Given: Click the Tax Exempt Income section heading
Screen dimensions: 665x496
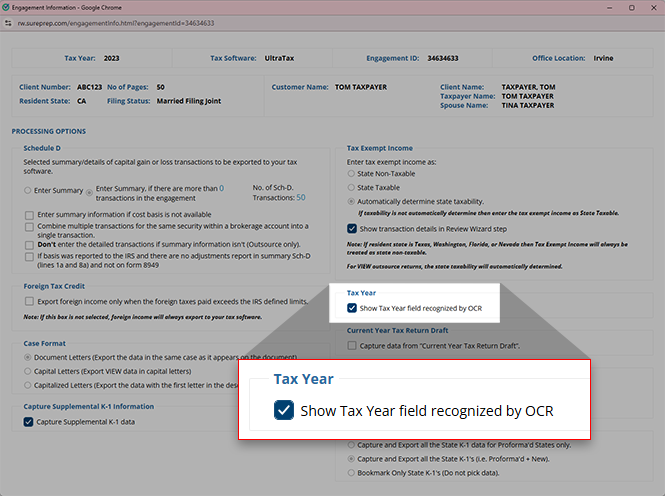Looking at the screenshot, I should pyautogui.click(x=380, y=148).
